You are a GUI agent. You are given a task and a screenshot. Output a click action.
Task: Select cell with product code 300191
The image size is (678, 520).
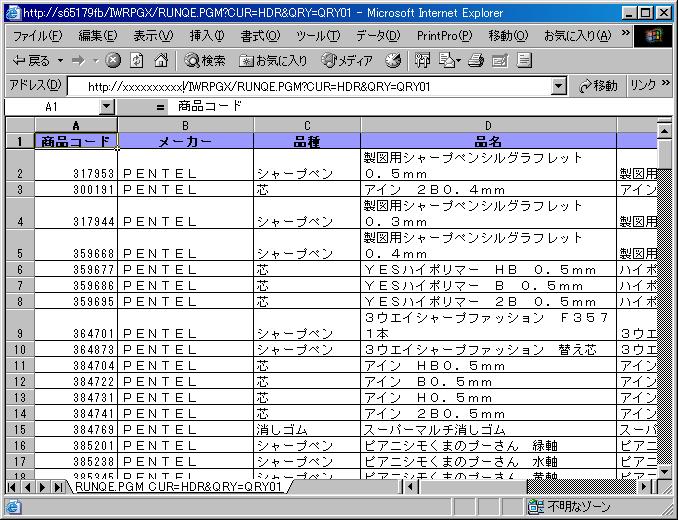coord(76,189)
